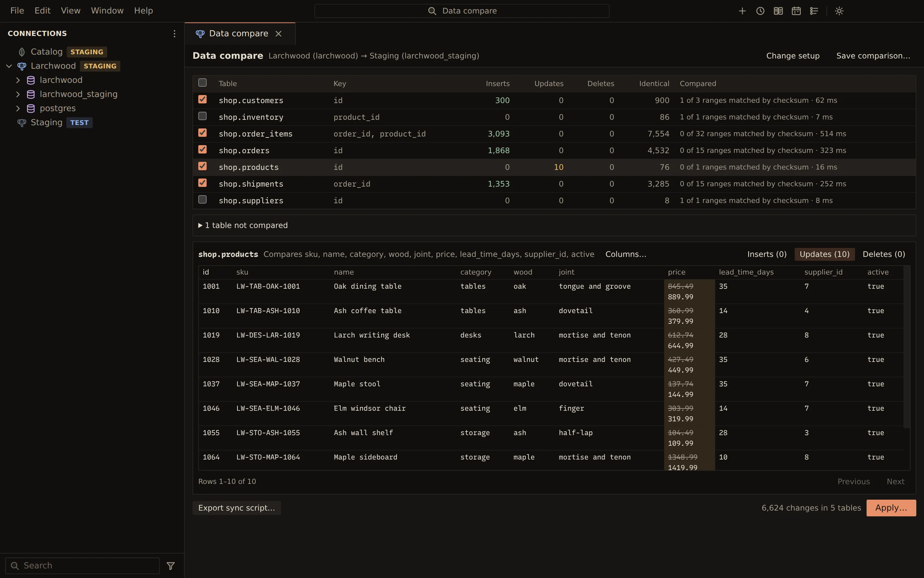Image resolution: width=924 pixels, height=578 pixels.
Task: Uncheck the shop.customers table checkbox
Action: pos(202,100)
